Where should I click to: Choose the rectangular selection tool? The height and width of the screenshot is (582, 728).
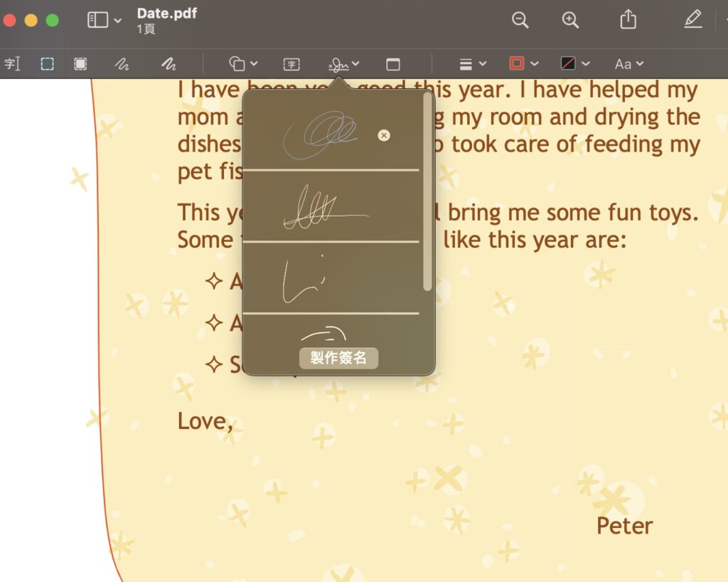[x=47, y=64]
